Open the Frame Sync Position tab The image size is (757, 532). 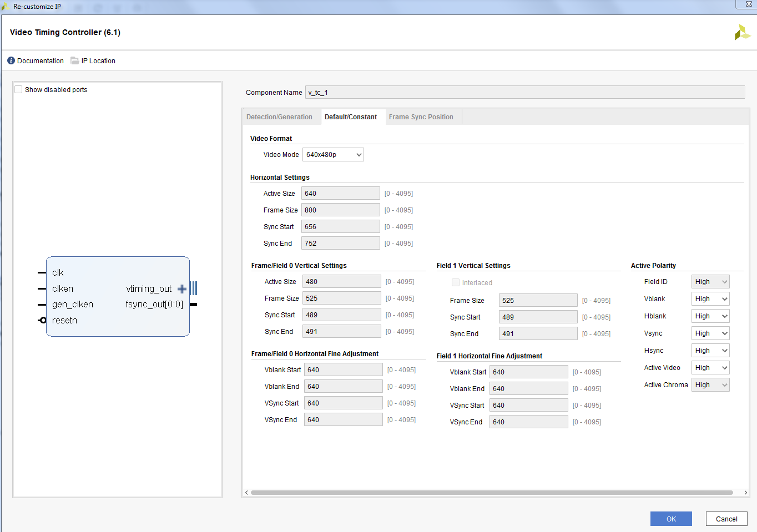421,117
